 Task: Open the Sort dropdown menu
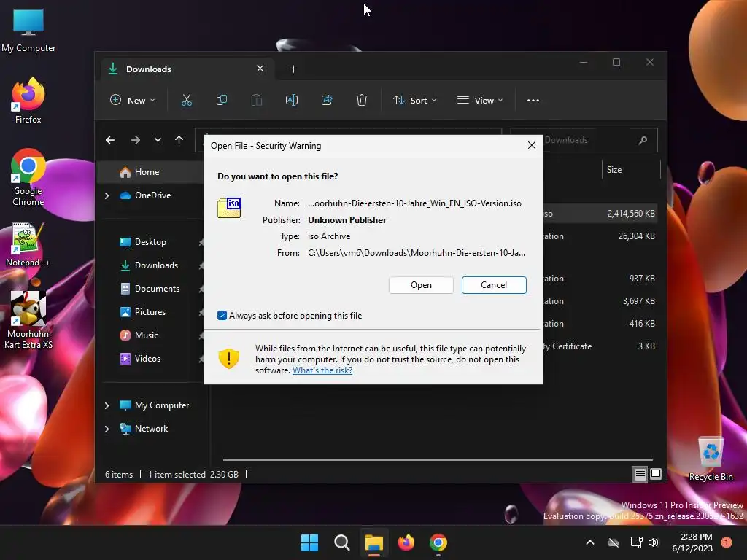[414, 101]
